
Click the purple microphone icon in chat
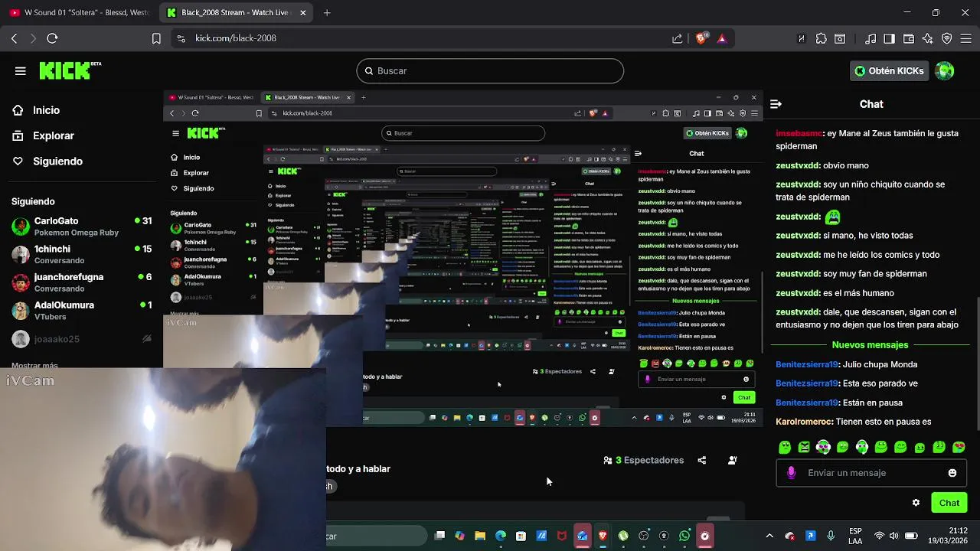click(791, 473)
